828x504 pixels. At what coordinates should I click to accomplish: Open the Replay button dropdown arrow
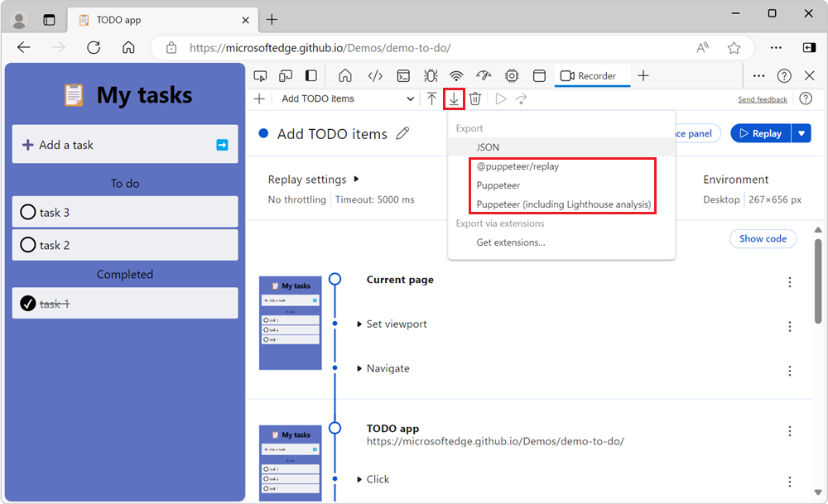point(802,132)
